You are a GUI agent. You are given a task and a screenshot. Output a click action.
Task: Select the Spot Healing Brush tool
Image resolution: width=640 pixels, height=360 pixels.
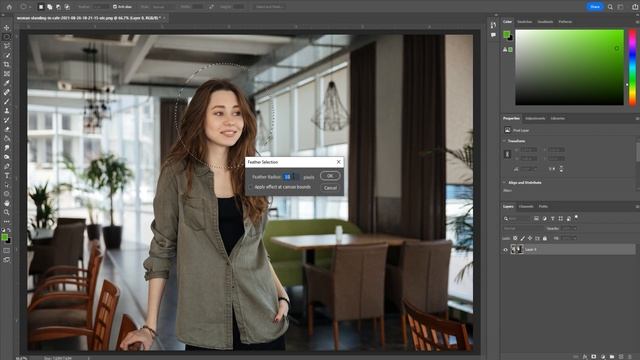pyautogui.click(x=7, y=92)
